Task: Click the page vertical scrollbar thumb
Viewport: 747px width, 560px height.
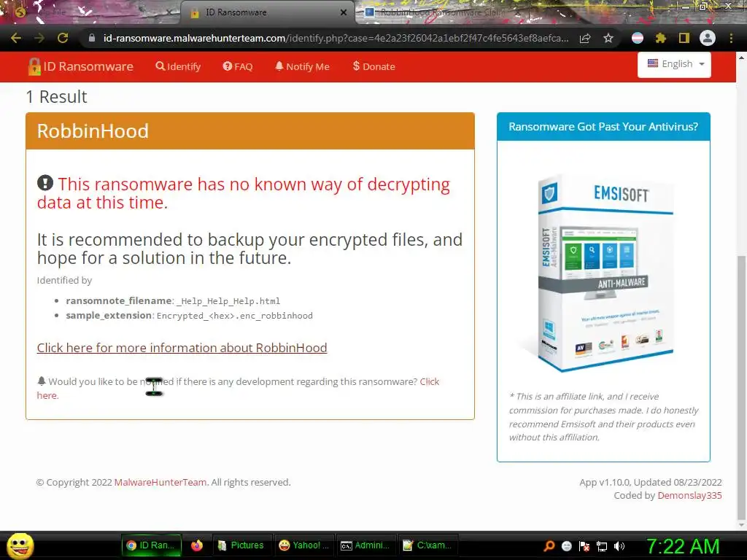Action: [741, 388]
